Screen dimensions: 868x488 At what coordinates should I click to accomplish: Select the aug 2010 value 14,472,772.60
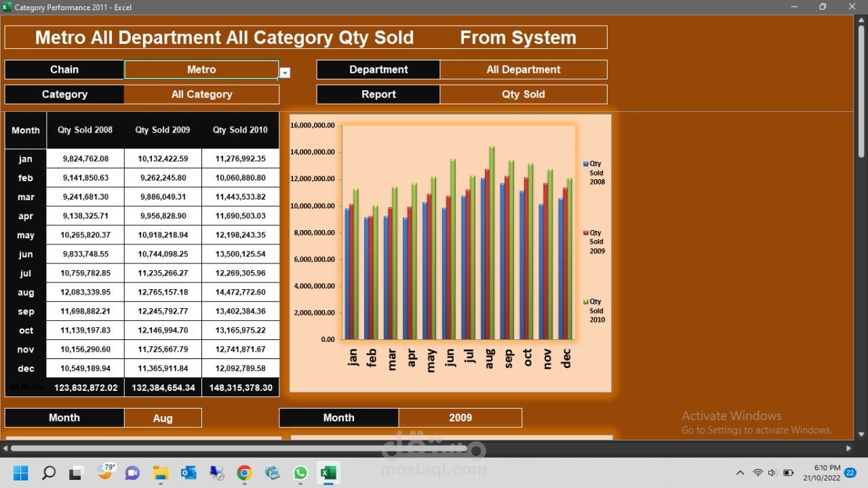point(240,293)
